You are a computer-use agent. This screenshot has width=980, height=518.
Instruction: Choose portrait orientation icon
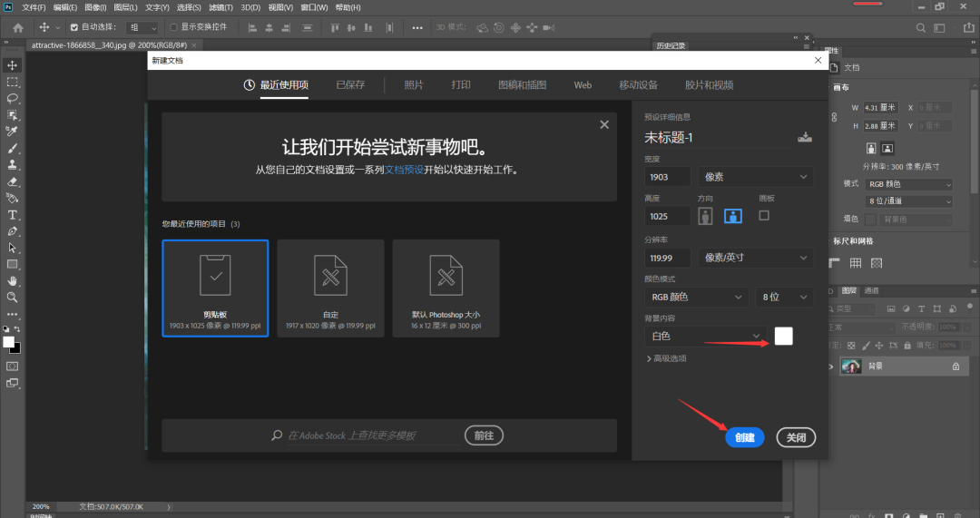(x=705, y=216)
